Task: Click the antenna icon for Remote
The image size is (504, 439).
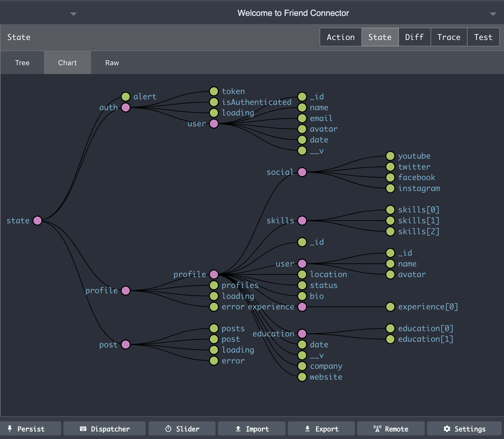Action: [377, 429]
